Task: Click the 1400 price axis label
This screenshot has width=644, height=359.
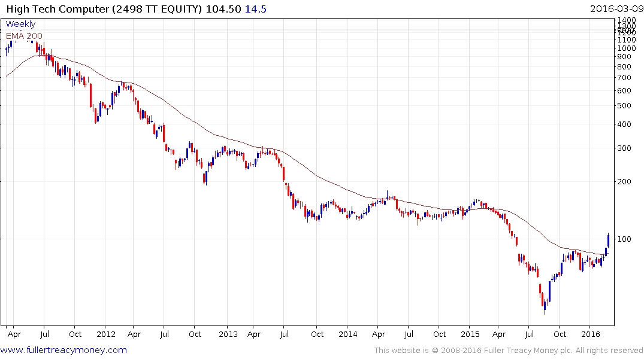Action: click(627, 20)
